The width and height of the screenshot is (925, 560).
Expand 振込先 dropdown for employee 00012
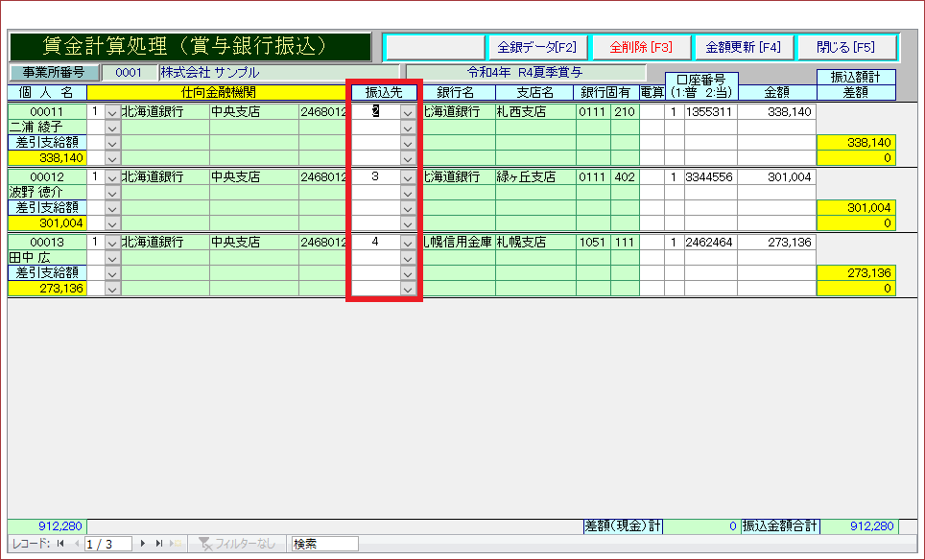tap(408, 177)
